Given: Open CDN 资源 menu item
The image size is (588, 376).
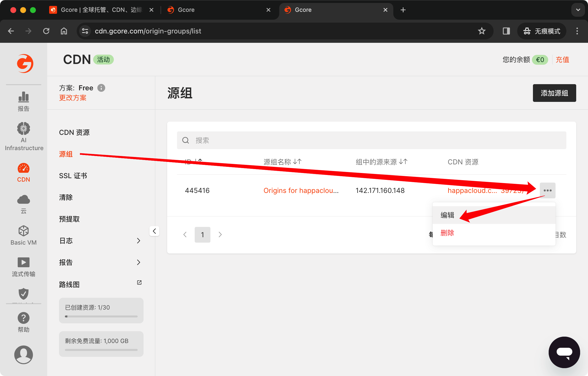Looking at the screenshot, I should [74, 132].
